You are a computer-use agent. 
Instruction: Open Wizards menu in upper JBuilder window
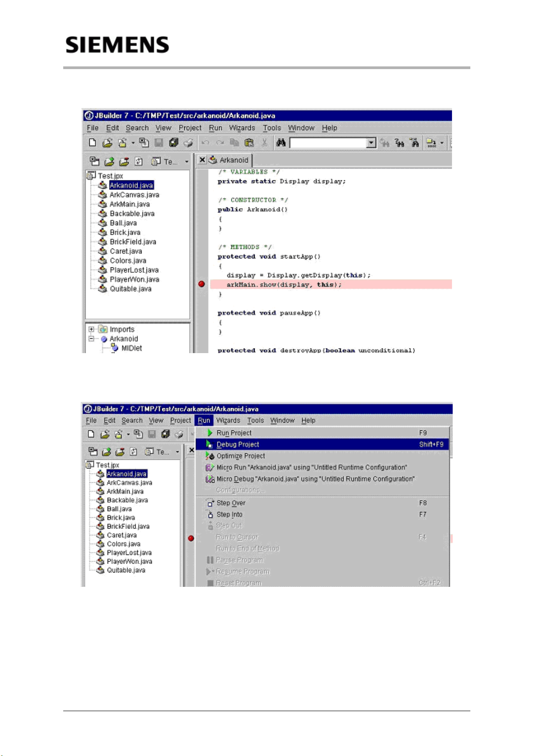click(x=242, y=128)
